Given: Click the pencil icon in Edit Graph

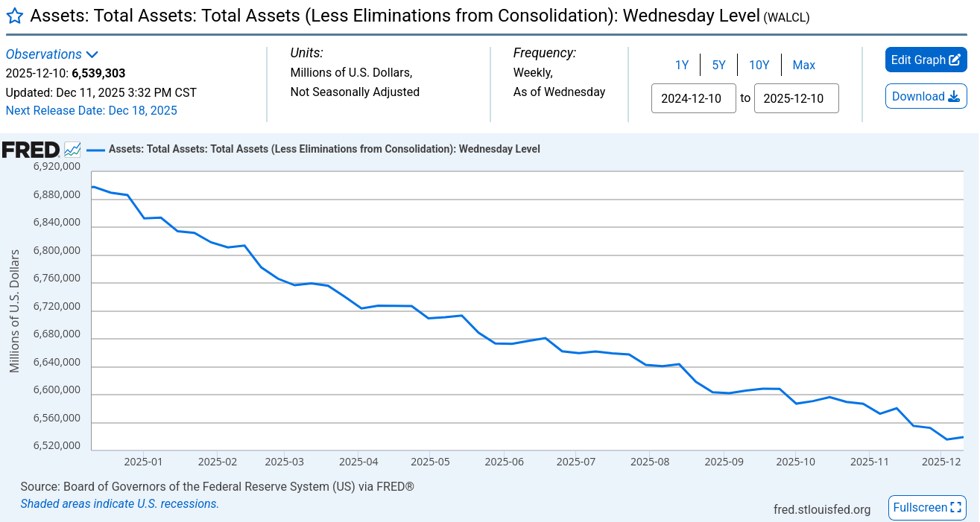Looking at the screenshot, I should (955, 60).
